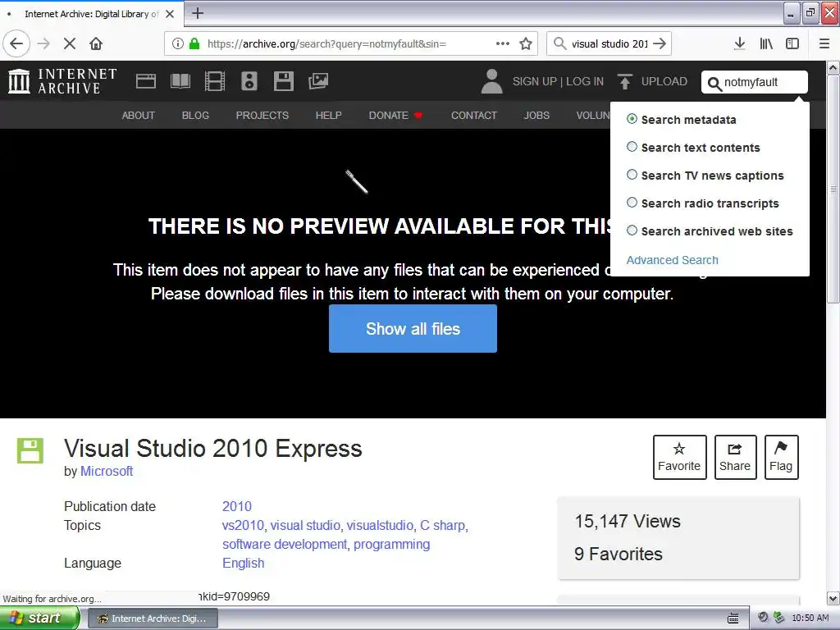Viewport: 840px width, 630px height.
Task: Click the Share button
Action: click(735, 457)
